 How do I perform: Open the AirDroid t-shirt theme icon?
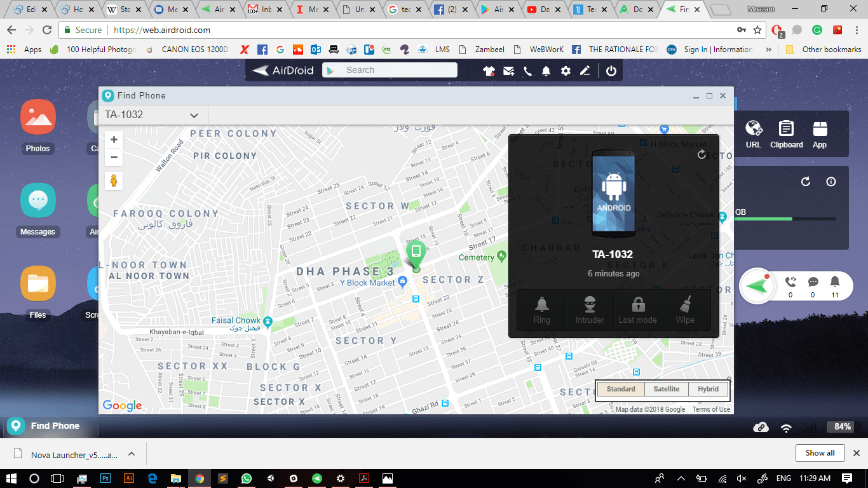point(489,71)
